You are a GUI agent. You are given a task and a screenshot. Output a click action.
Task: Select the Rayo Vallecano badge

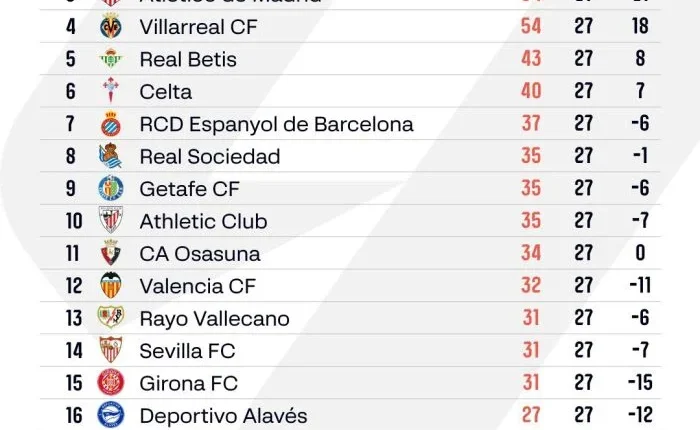click(110, 318)
